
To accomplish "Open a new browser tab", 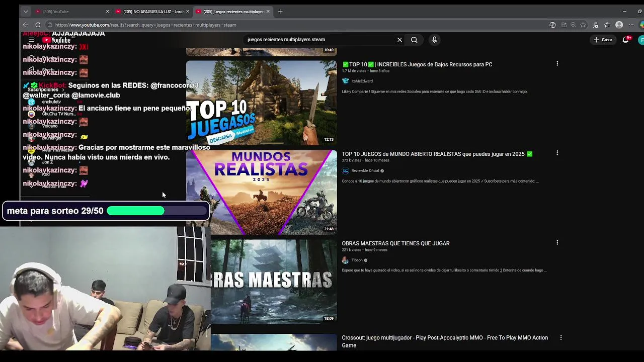I will pyautogui.click(x=280, y=12).
